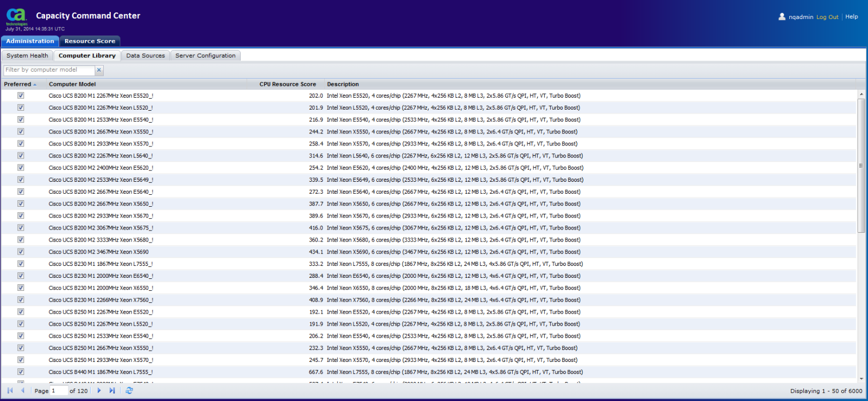Toggle Preferred for Cisco UCS B200 M1 E5540
Screen dimensions: 868x401
click(x=21, y=119)
